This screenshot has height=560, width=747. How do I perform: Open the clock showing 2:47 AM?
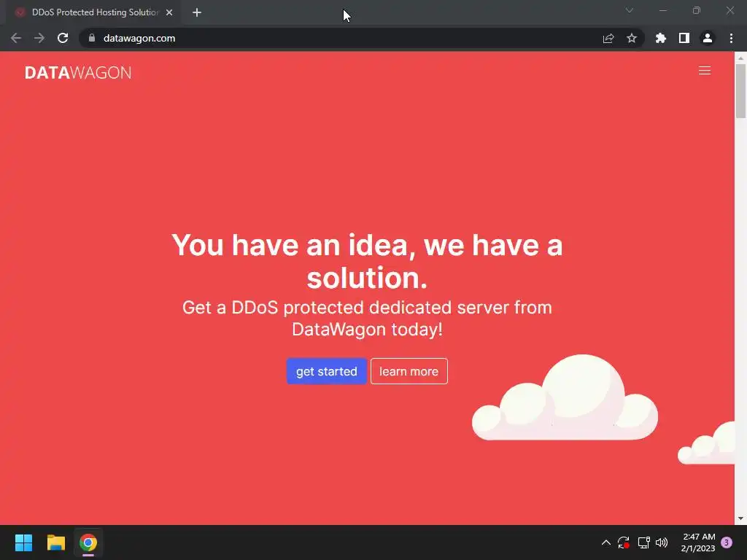coord(698,542)
